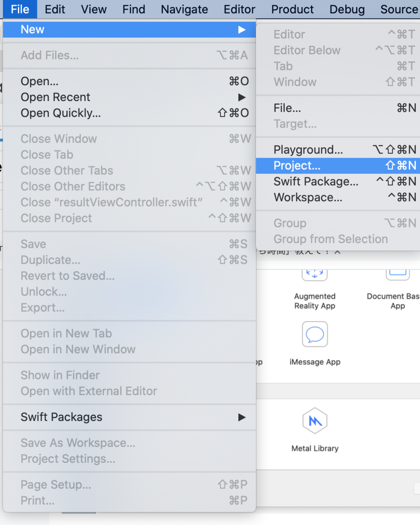
Task: Expand the Swift Packages submenu arrow
Action: point(241,417)
